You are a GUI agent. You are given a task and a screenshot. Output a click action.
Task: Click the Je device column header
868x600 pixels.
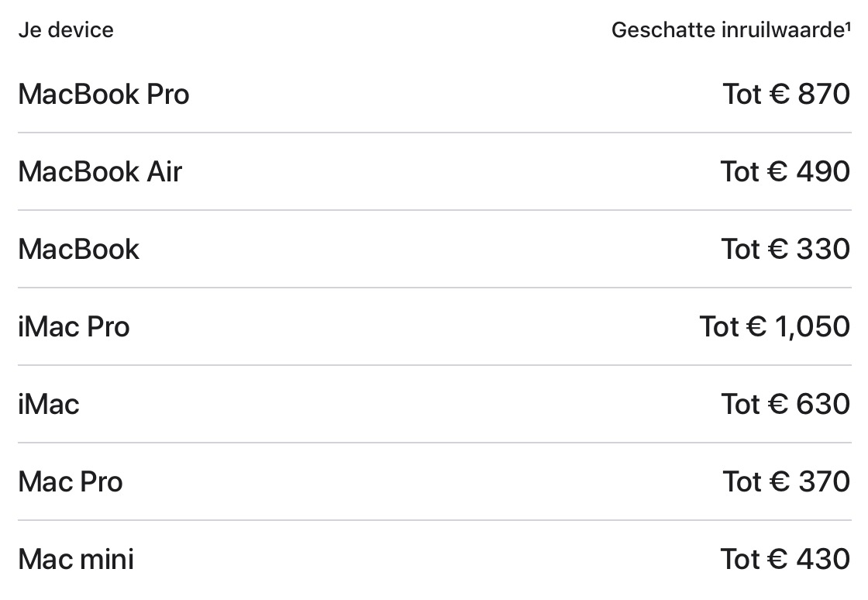[x=66, y=30]
